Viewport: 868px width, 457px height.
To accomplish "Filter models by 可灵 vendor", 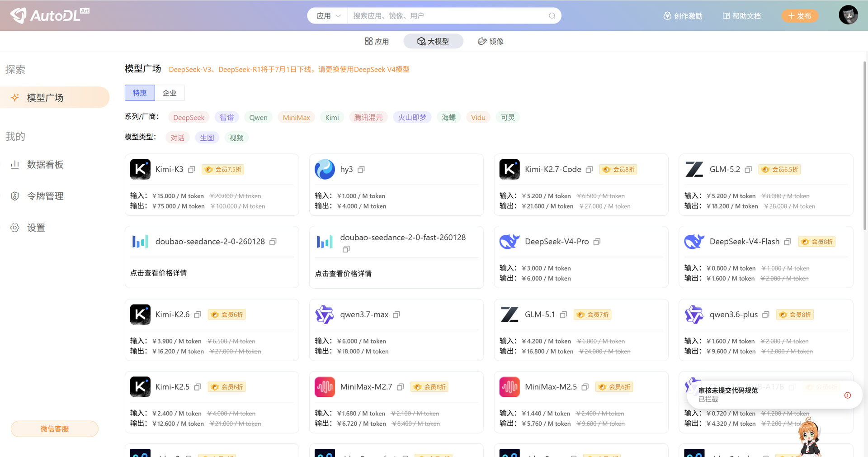I will pyautogui.click(x=508, y=118).
